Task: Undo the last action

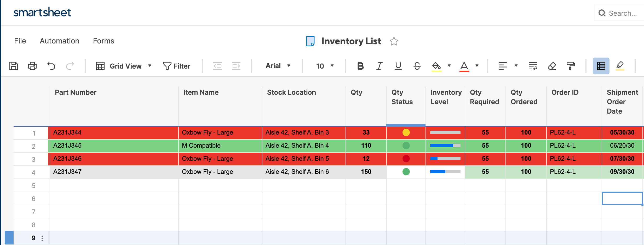Action: [x=51, y=66]
